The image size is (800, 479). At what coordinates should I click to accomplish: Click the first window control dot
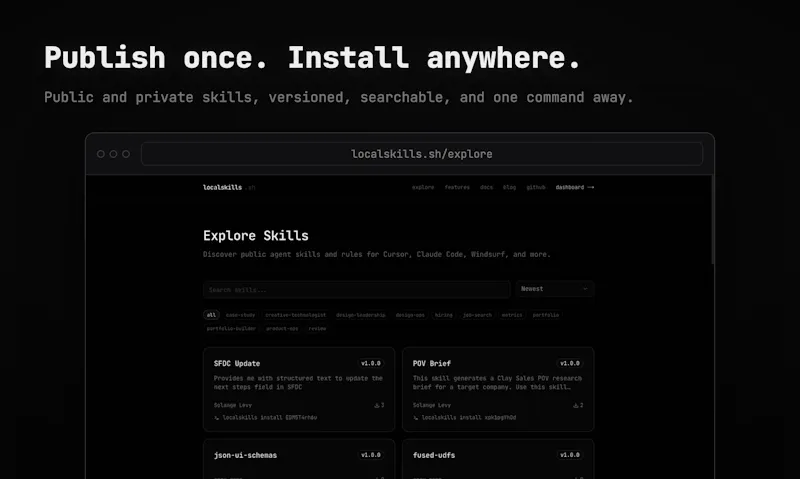(101, 154)
